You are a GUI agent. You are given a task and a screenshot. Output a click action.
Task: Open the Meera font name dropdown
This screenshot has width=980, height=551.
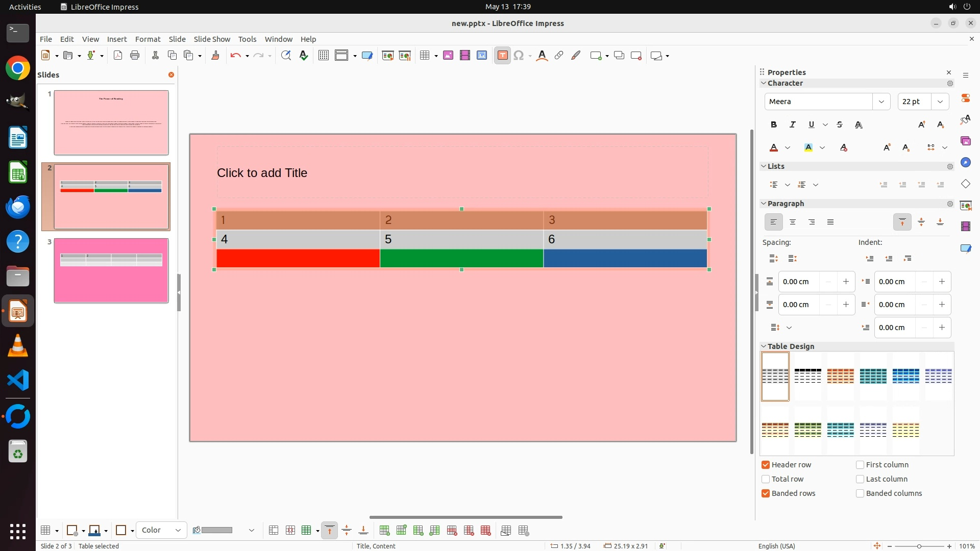[881, 102]
